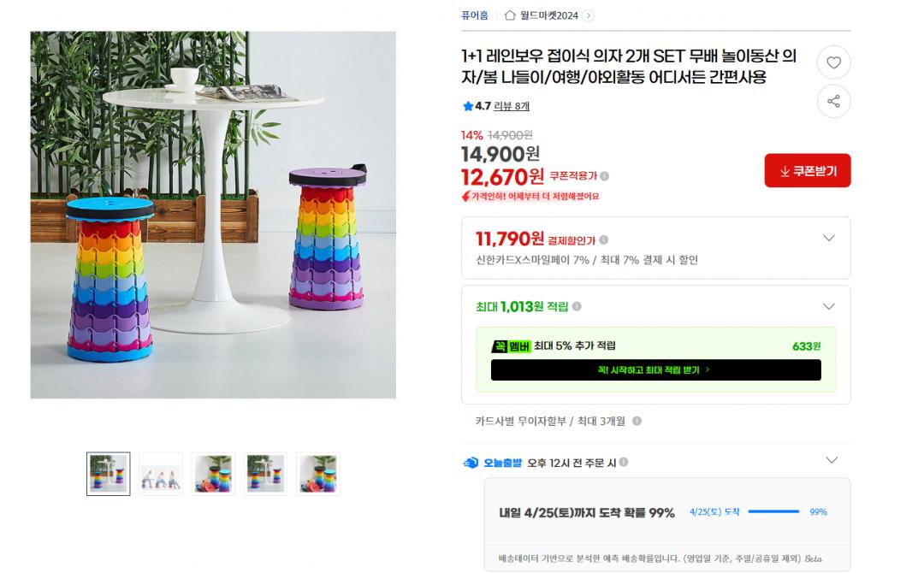
Task: Open info icon beside 쿠폰적용가
Action: 605,175
